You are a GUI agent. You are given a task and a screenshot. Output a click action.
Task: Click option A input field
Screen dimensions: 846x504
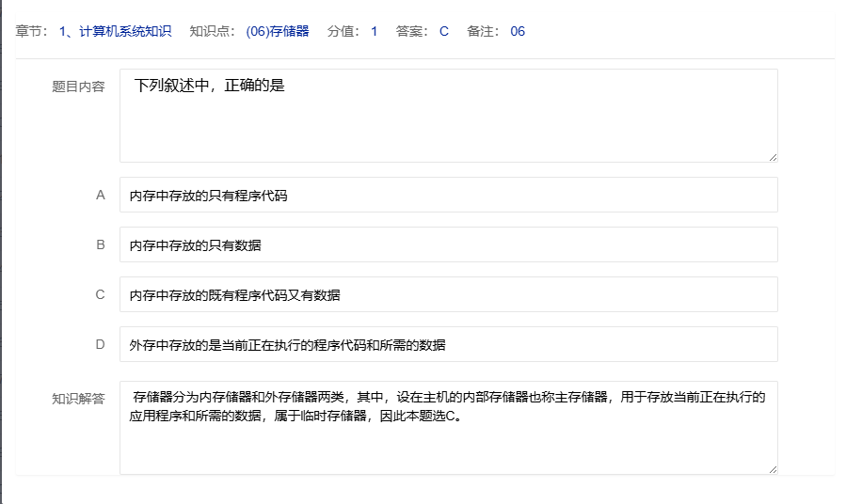[448, 195]
